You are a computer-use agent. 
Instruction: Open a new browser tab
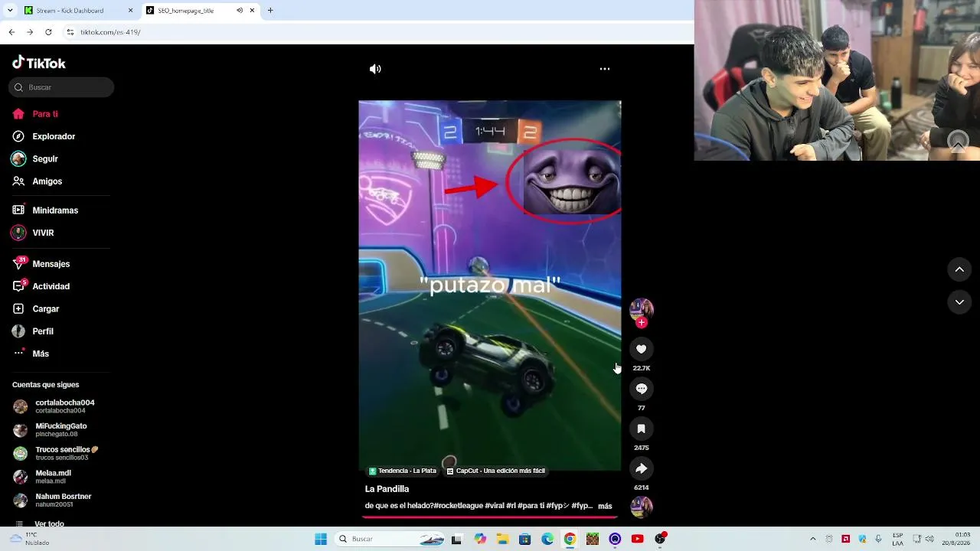point(270,11)
